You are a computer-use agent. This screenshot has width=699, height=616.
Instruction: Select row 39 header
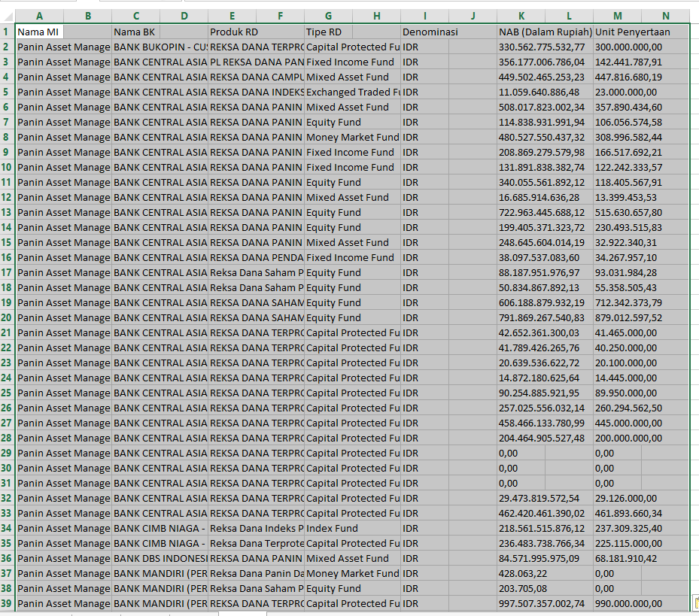[x=7, y=603]
